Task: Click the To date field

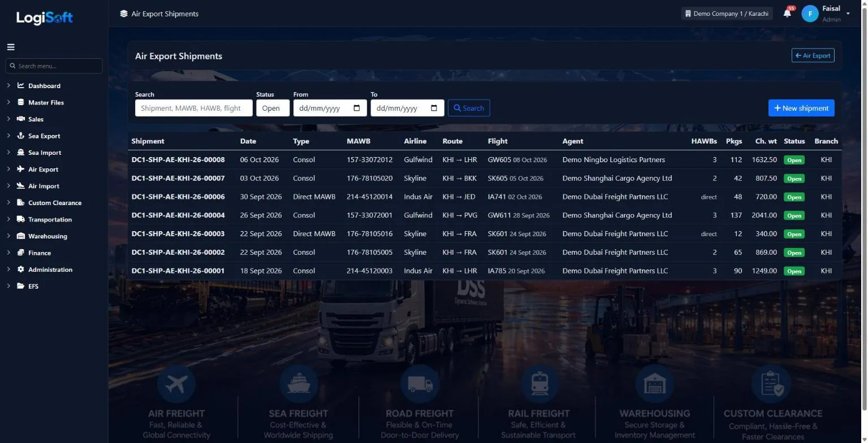Action: coord(407,108)
